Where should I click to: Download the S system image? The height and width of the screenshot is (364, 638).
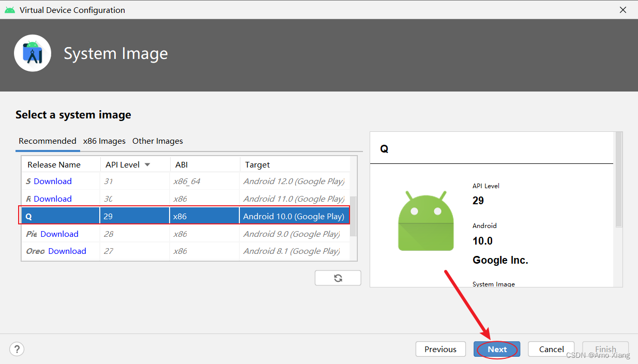click(x=53, y=181)
